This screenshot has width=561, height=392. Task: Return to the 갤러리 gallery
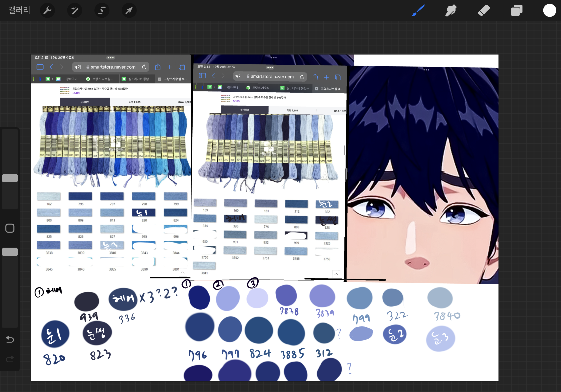click(x=19, y=10)
